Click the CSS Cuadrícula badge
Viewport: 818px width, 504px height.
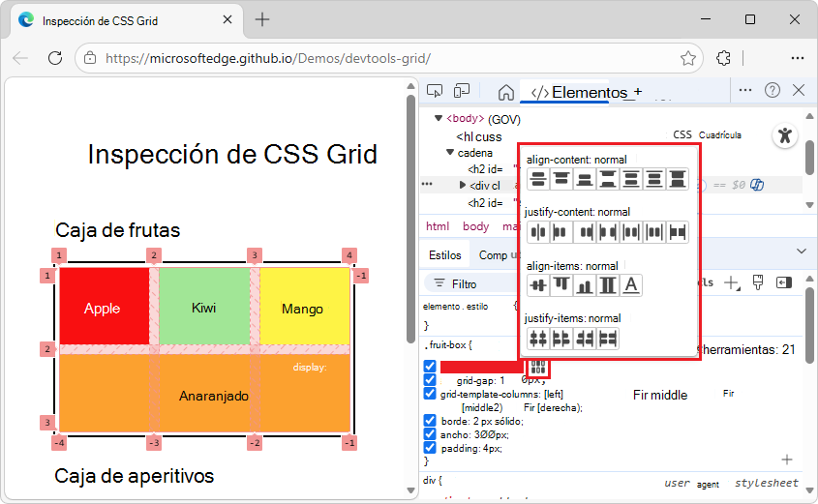(707, 135)
